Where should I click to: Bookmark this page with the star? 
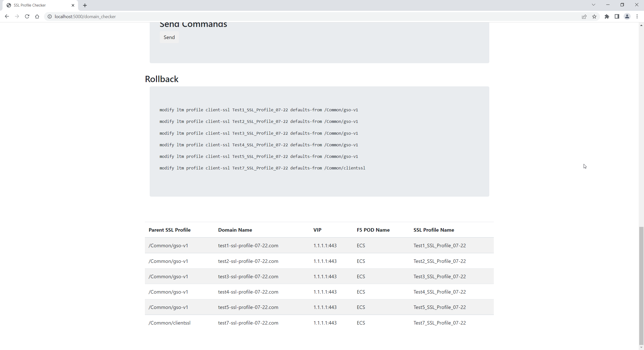(594, 16)
